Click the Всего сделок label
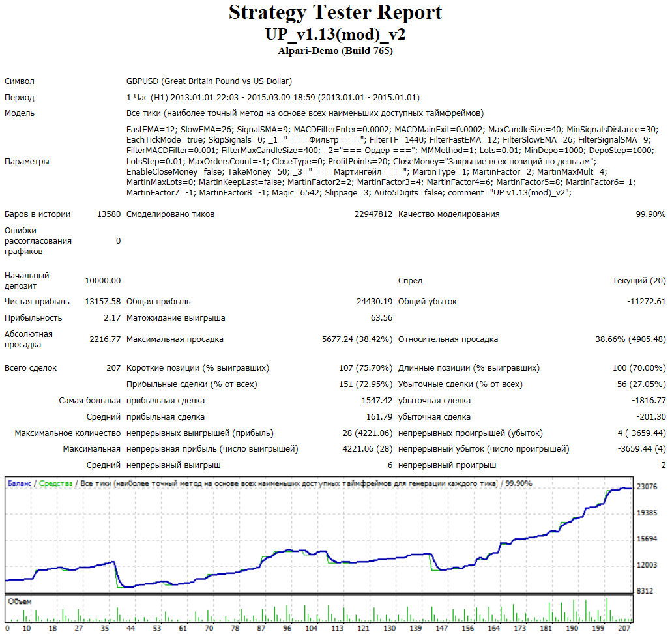 (31, 368)
